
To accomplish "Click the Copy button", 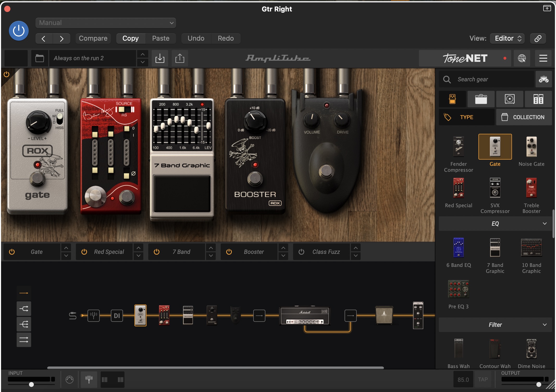I will (131, 39).
